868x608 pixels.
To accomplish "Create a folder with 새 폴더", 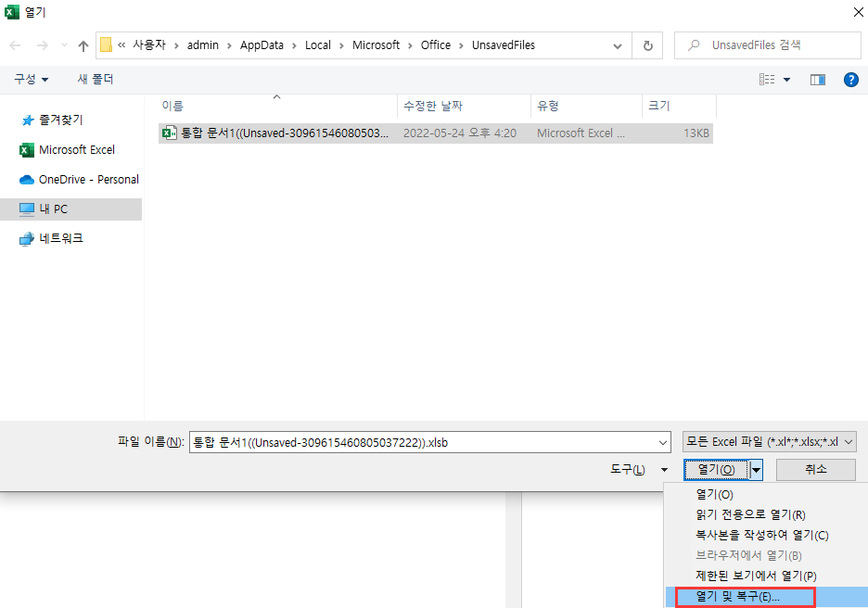I will point(95,80).
